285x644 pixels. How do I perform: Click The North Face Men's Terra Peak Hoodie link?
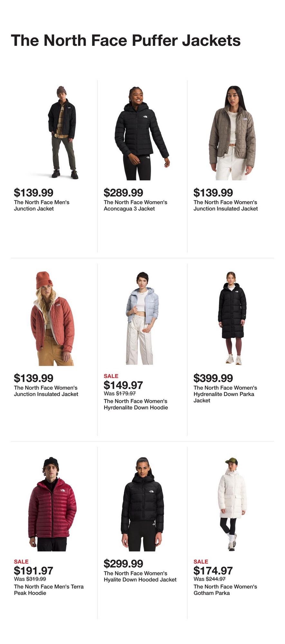click(x=49, y=590)
